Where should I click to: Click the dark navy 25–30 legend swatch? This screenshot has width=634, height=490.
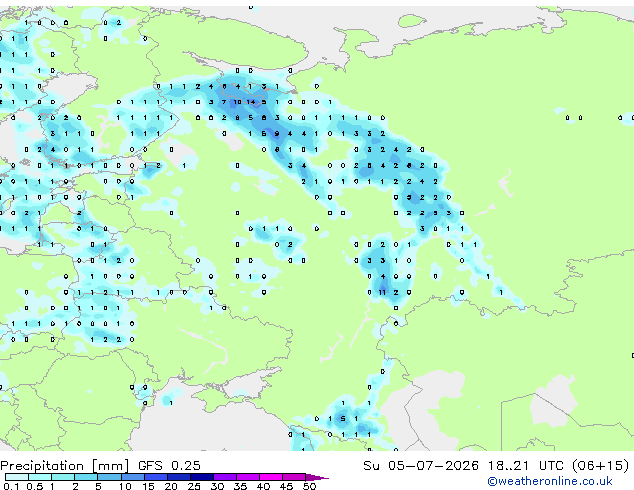coord(202,477)
